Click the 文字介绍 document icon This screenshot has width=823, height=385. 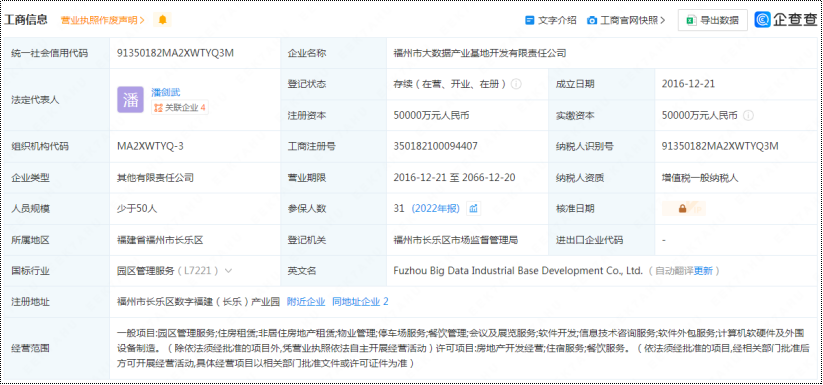(530, 20)
